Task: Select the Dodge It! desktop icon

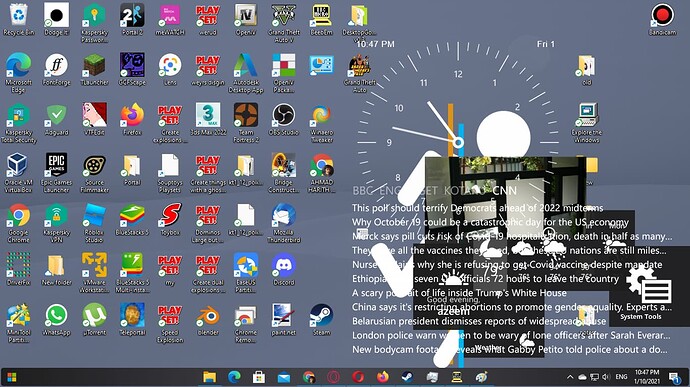Action: coord(56,19)
